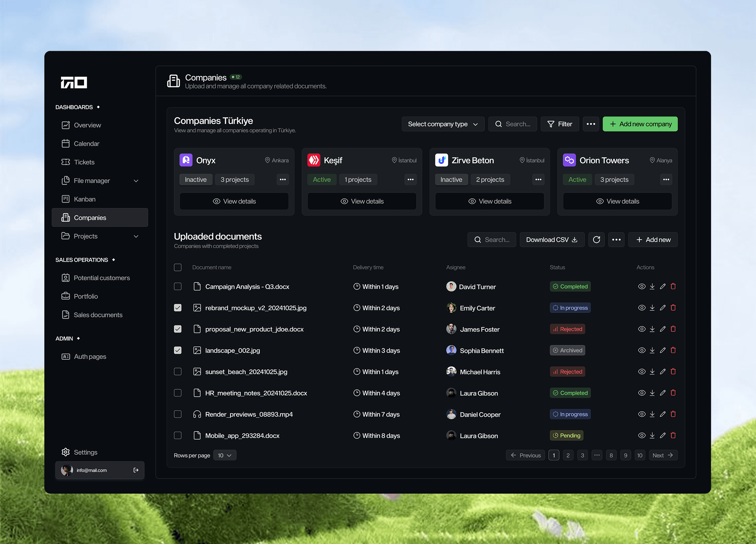756x544 pixels.
Task: Open the File manager section in sidebar
Action: click(92, 180)
